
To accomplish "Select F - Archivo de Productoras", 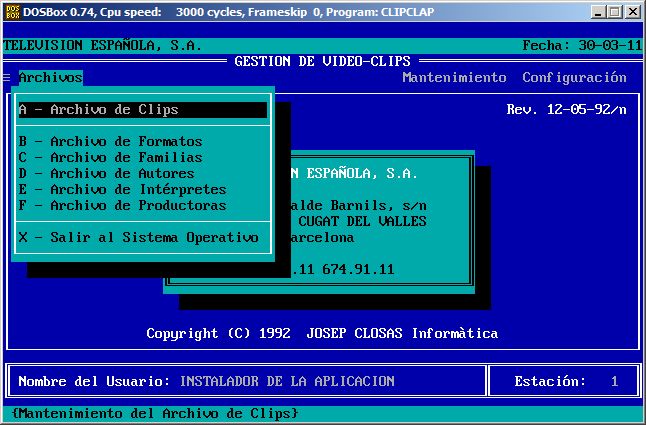I will [122, 206].
